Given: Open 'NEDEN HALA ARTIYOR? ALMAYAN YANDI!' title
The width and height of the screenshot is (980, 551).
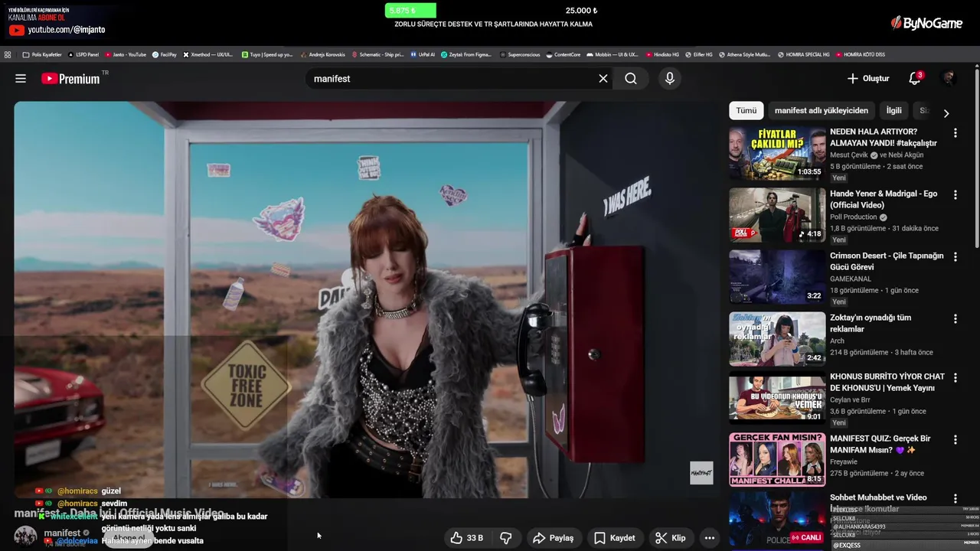Looking at the screenshot, I should 884,137.
